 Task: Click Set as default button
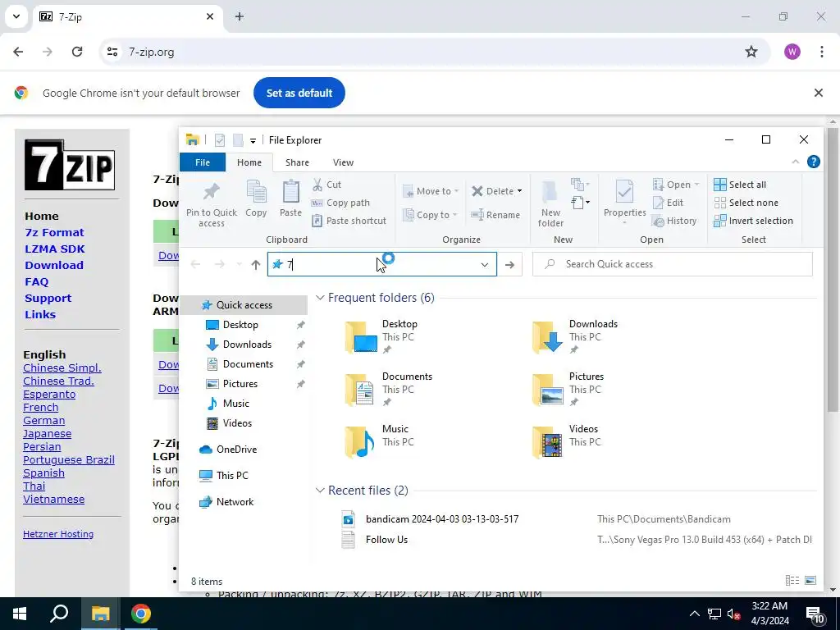299,93
